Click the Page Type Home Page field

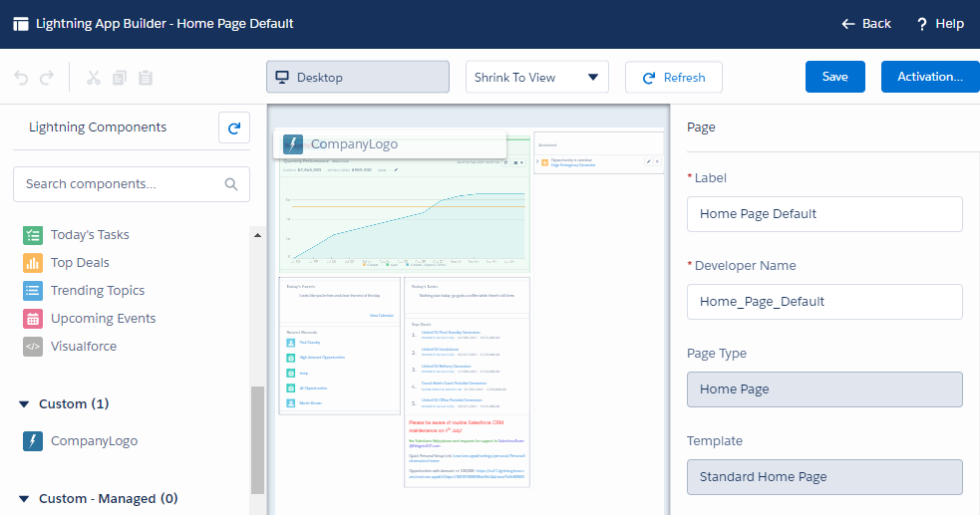pos(824,389)
